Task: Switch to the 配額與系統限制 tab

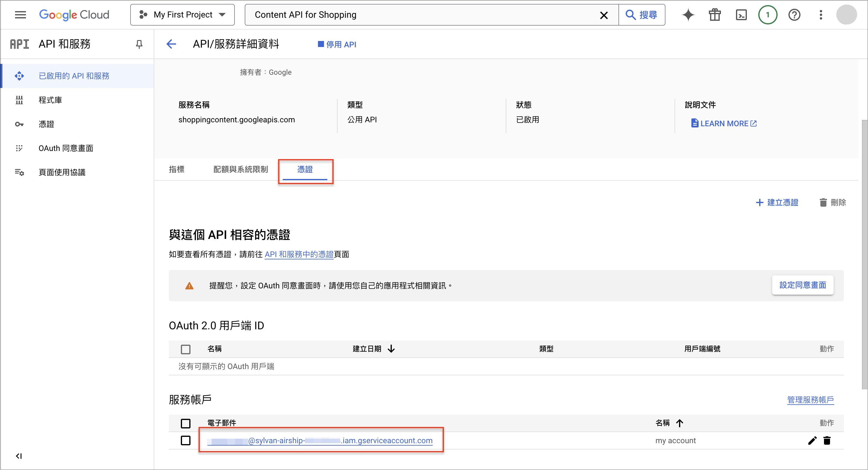Action: (241, 169)
